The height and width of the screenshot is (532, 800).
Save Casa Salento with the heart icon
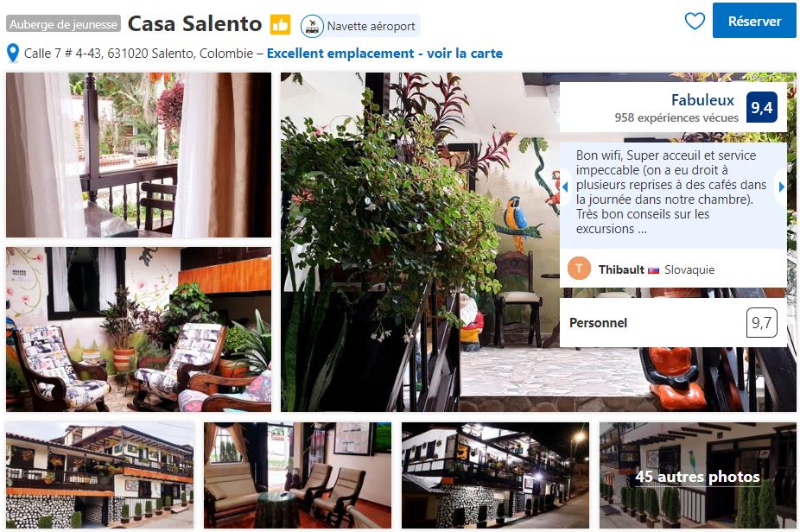(x=695, y=21)
